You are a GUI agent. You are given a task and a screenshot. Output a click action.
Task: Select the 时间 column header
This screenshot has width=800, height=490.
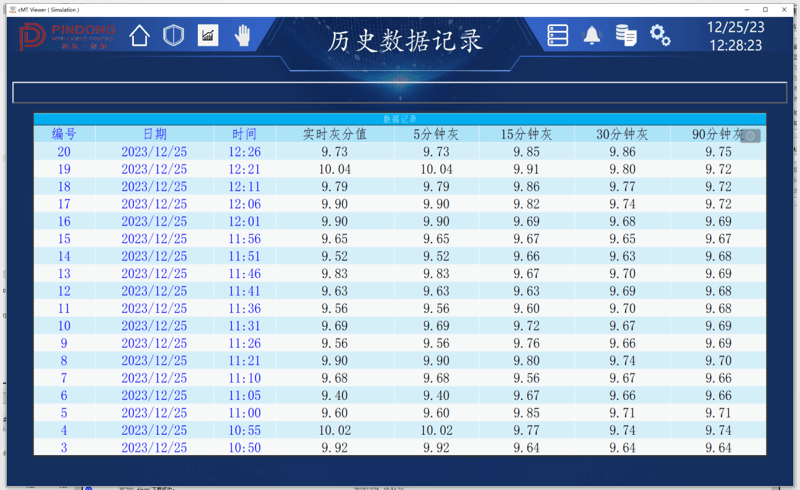[244, 134]
